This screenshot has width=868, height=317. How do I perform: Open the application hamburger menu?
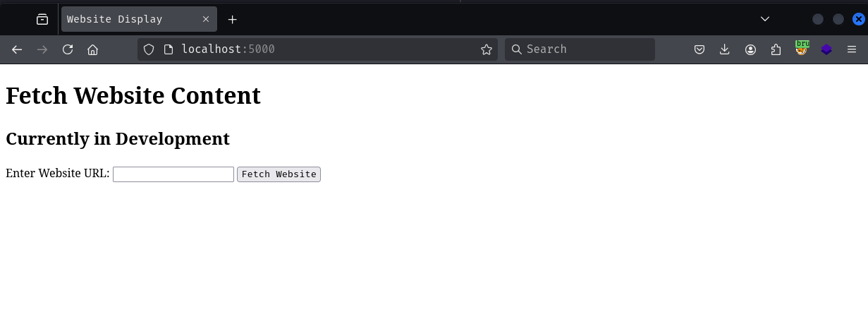(852, 49)
